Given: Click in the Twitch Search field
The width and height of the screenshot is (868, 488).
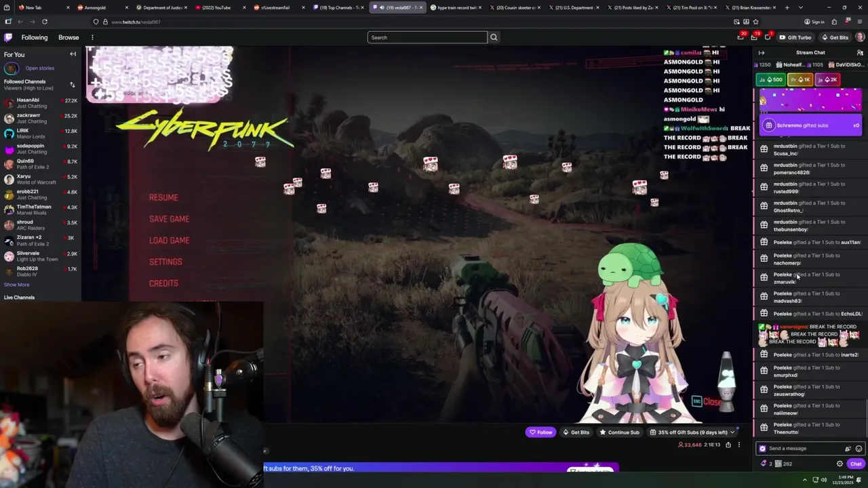Looking at the screenshot, I should click(x=427, y=37).
